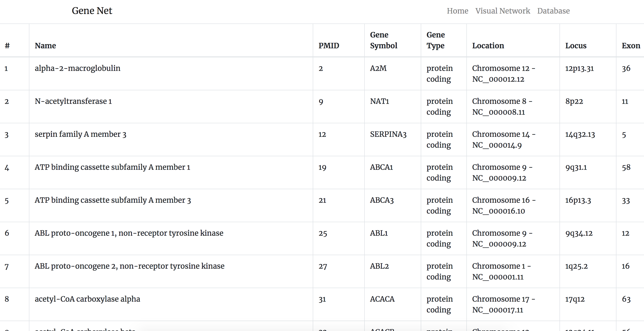The image size is (644, 331).
Task: Click the Gene Type column header
Action: point(435,40)
